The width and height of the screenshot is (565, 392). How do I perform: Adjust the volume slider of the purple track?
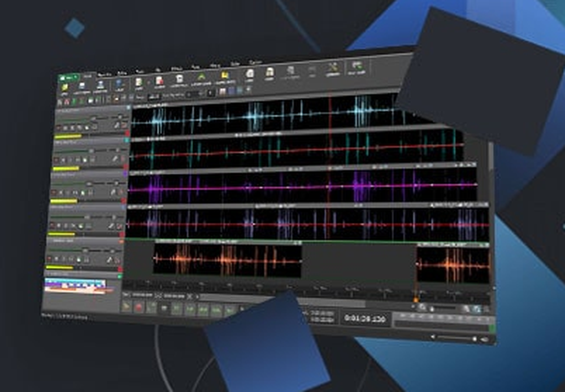pos(89,184)
